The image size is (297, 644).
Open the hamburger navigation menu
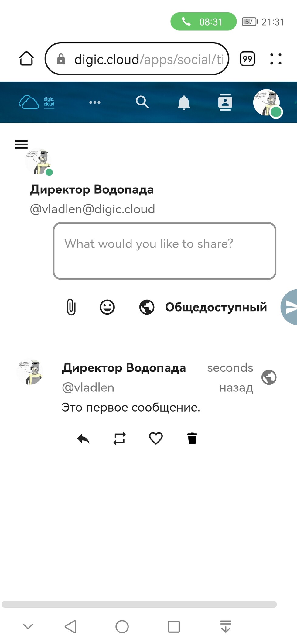point(21,144)
